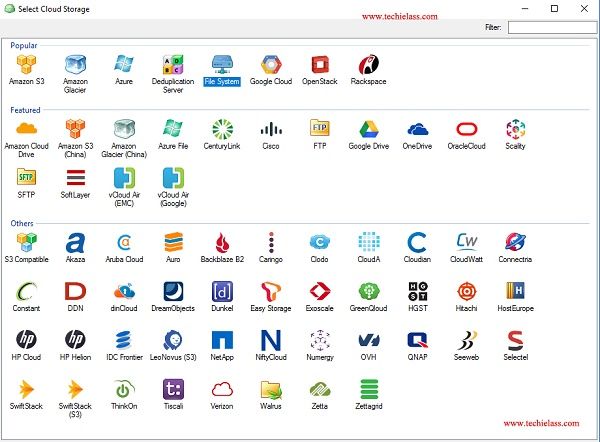The width and height of the screenshot is (600, 442).
Task: Select the FTP icon
Action: pyautogui.click(x=320, y=128)
